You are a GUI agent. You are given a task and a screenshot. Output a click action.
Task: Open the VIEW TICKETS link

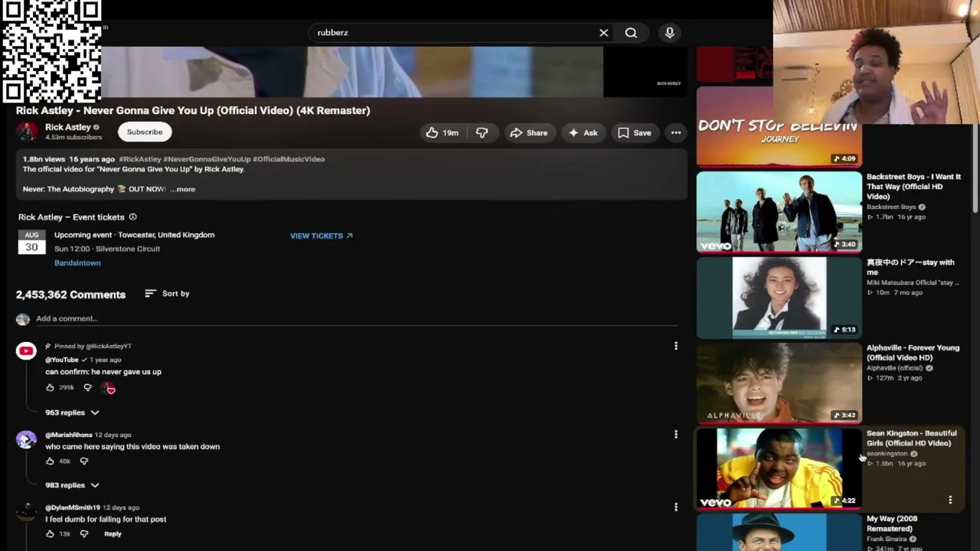[322, 236]
